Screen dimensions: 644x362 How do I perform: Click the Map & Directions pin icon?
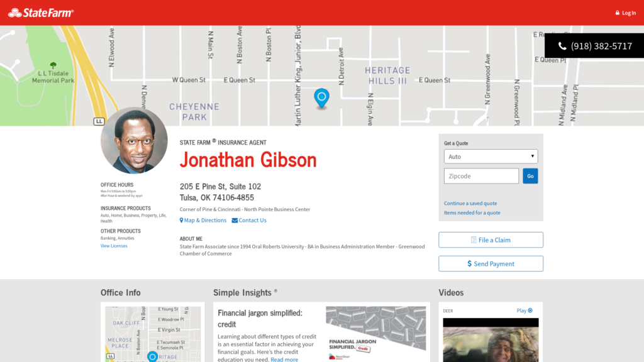tap(182, 221)
